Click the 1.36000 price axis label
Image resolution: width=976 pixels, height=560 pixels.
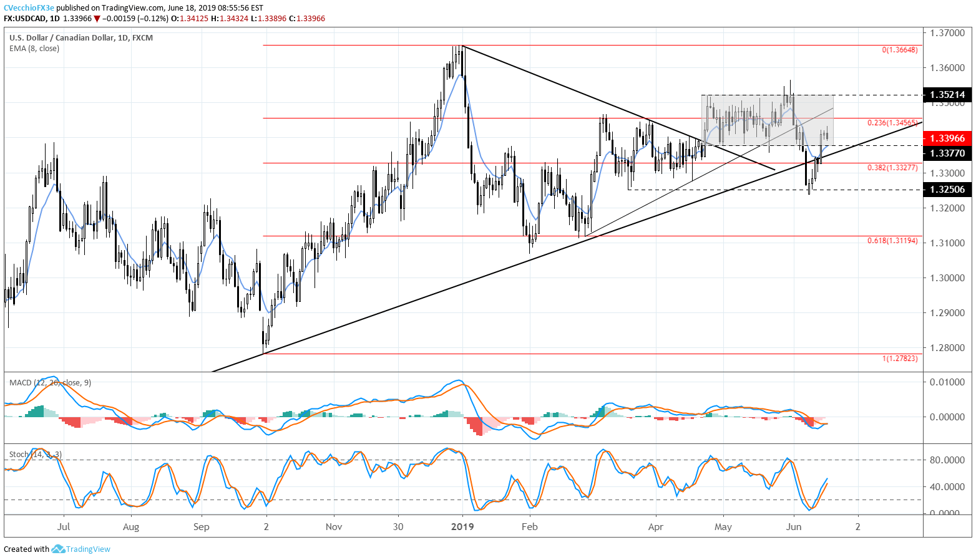click(947, 68)
